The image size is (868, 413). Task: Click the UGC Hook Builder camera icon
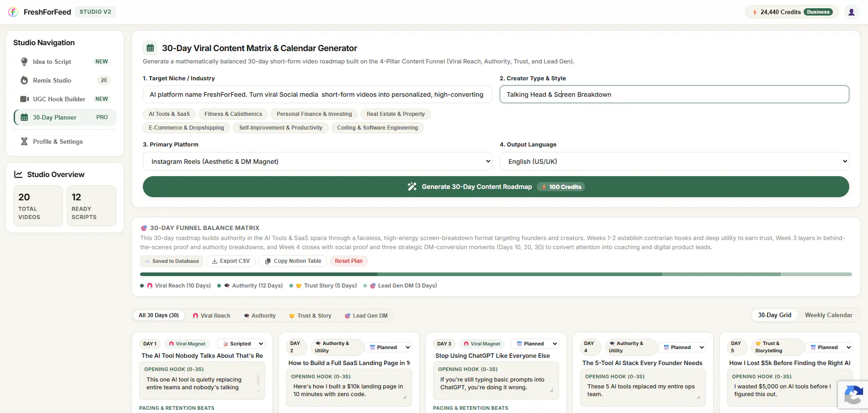(24, 99)
